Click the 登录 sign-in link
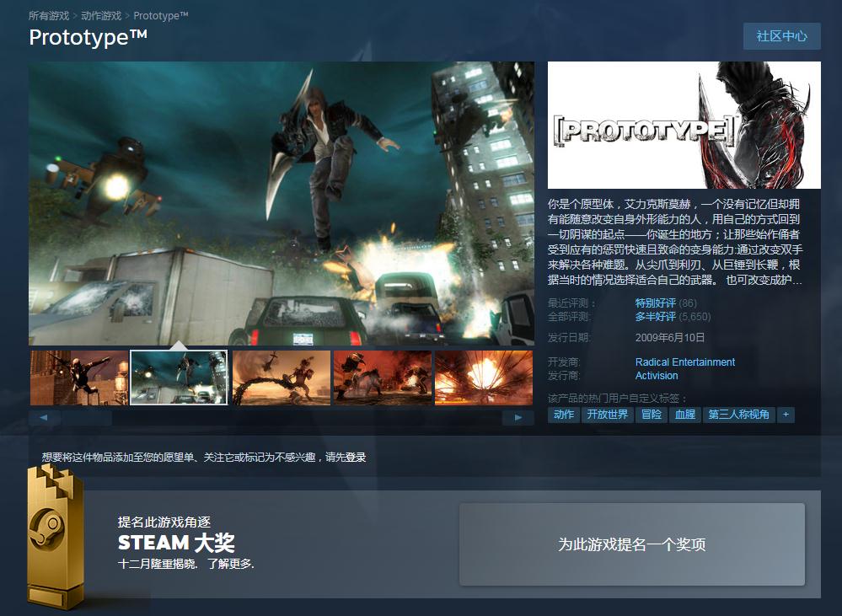842x616 pixels. (x=356, y=457)
